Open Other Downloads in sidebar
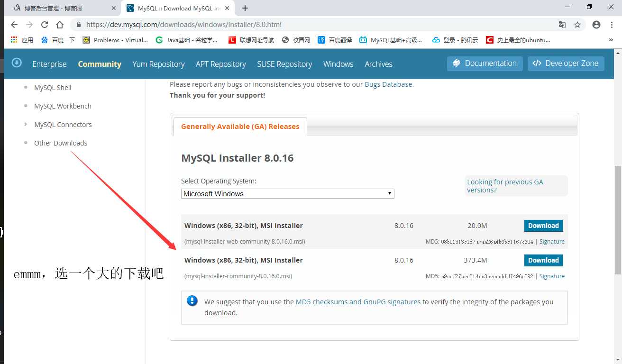The height and width of the screenshot is (364, 622). click(x=61, y=143)
